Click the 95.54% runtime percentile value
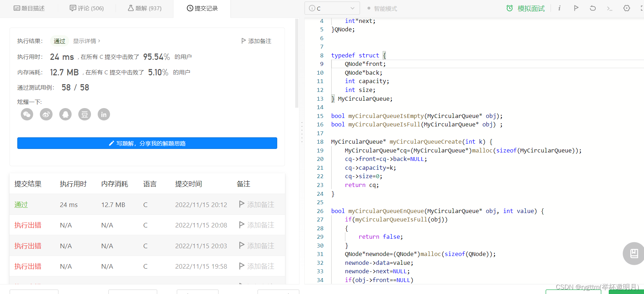The image size is (644, 294). point(157,57)
